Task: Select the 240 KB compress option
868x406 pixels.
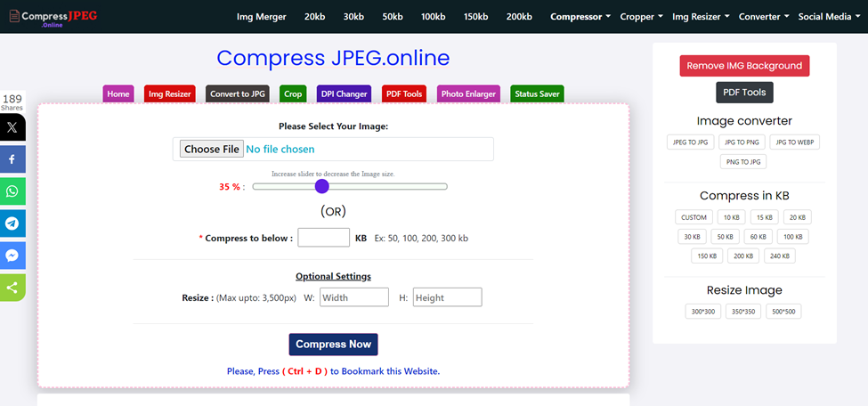Action: tap(780, 256)
